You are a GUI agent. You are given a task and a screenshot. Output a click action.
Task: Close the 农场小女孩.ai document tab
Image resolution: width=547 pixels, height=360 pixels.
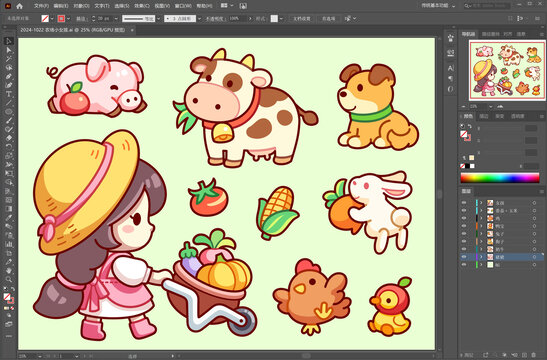pos(132,30)
